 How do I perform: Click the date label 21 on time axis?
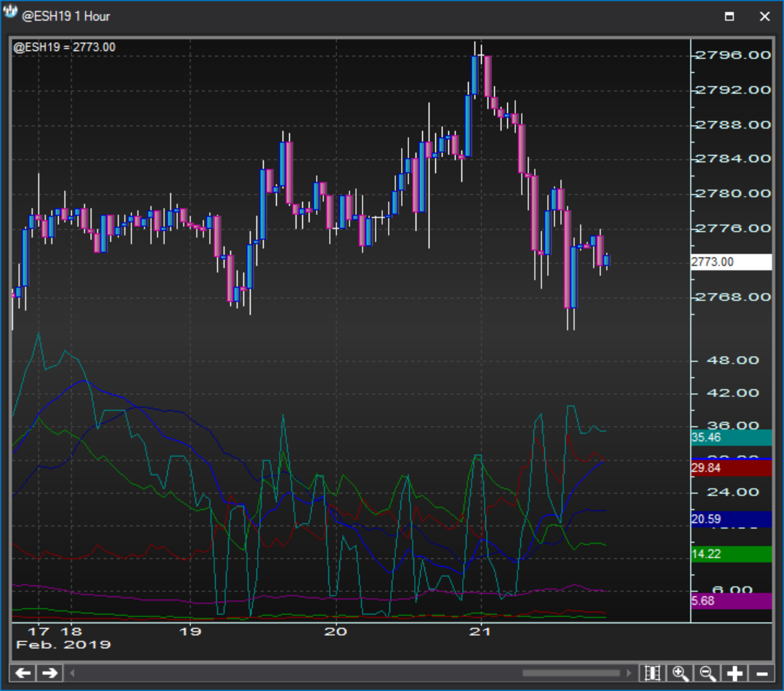480,631
